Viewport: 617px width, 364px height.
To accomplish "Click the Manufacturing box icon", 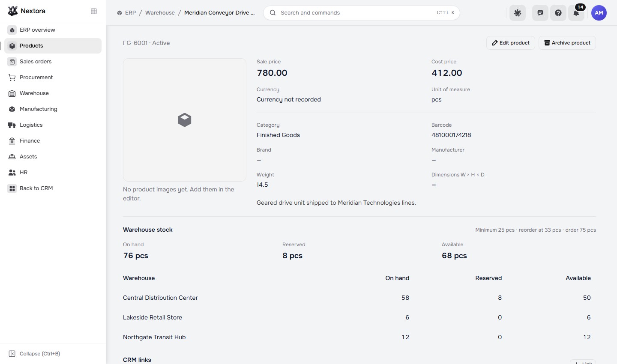I will click(x=12, y=109).
